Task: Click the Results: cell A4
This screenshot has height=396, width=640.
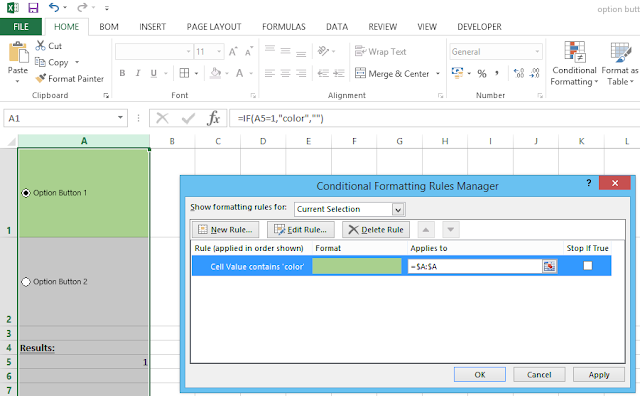Action: (83, 348)
